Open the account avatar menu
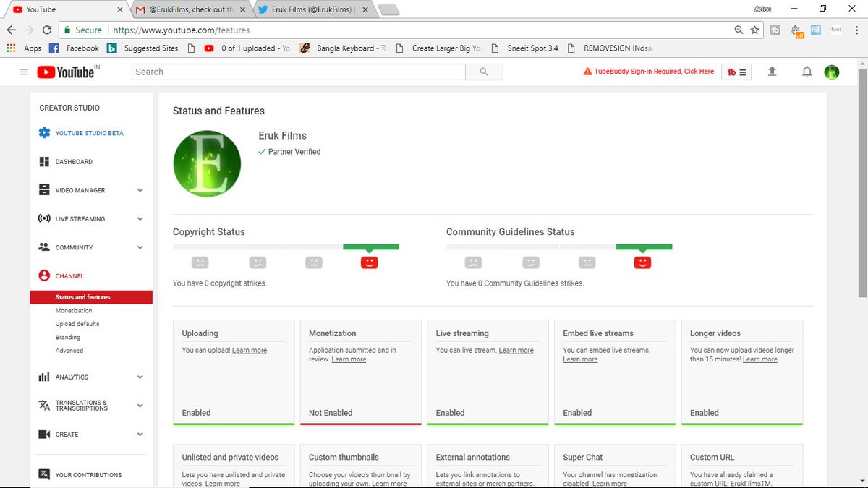 point(832,72)
